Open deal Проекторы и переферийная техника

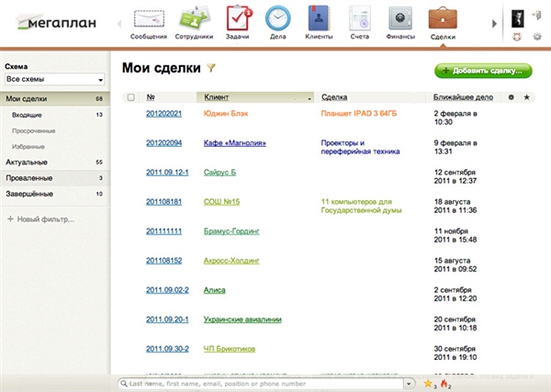(360, 147)
